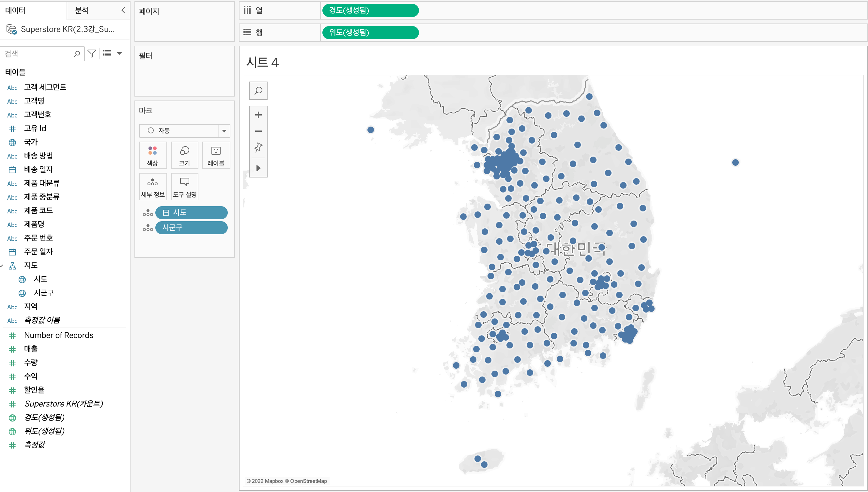Viewport: 868px width, 492px height.
Task: Select the 경도(생성됨) pill on columns shelf
Action: coord(370,10)
